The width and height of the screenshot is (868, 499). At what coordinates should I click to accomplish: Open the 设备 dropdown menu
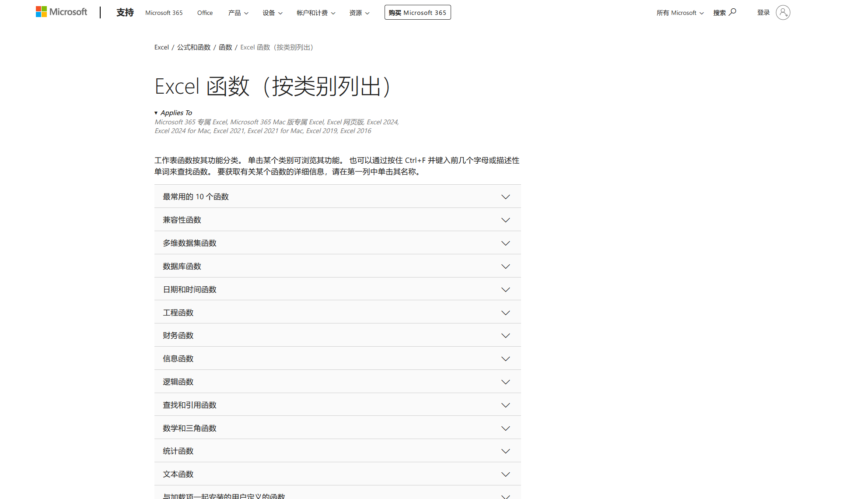pos(272,13)
